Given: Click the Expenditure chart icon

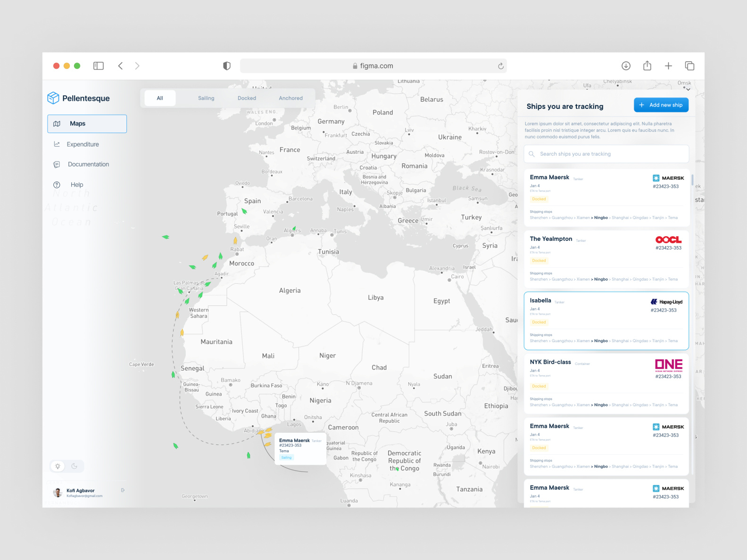Looking at the screenshot, I should pyautogui.click(x=57, y=144).
